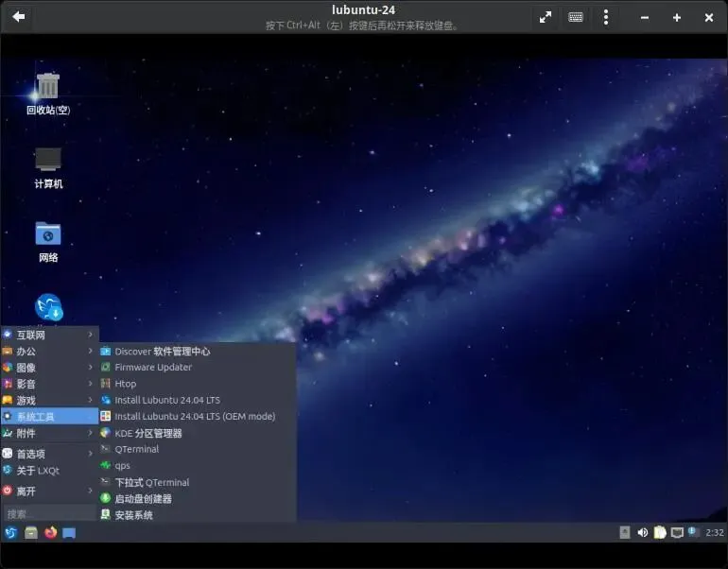Click the 互联网 menu label

click(30, 336)
